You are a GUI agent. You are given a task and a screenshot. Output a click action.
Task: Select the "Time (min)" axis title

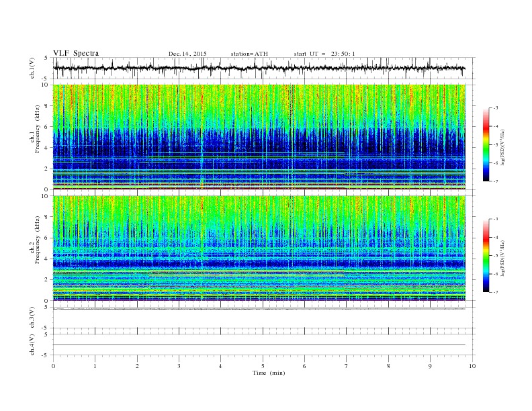[x=269, y=373]
